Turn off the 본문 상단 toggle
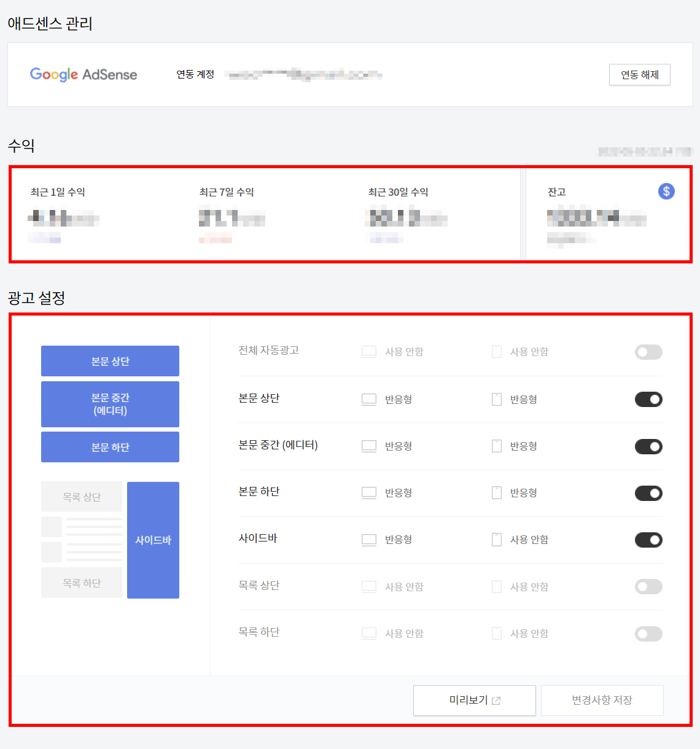 tap(648, 399)
